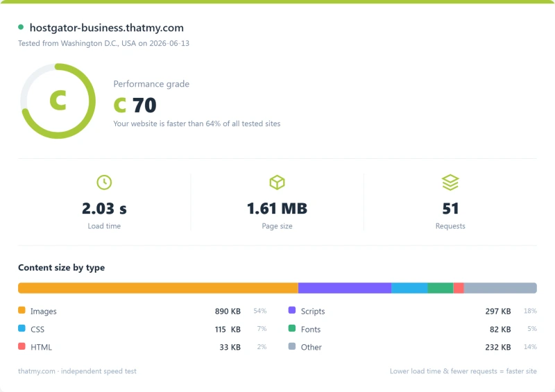This screenshot has width=555, height=392.
Task: Click the cube icon above Page size
Action: point(277,182)
